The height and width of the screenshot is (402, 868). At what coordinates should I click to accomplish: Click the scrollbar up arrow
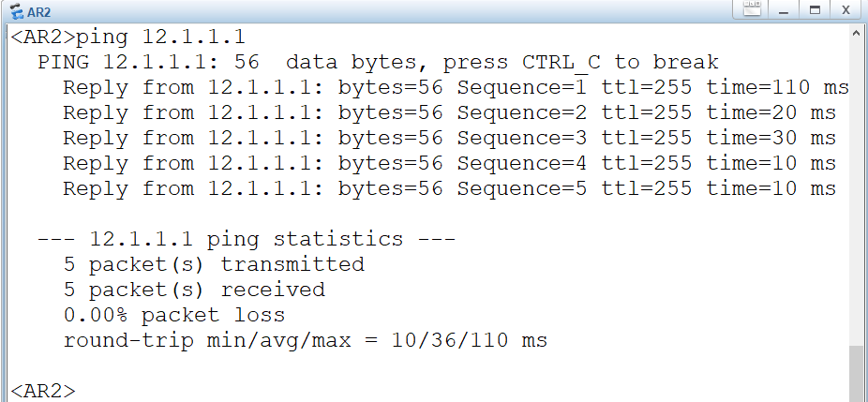pos(858,35)
